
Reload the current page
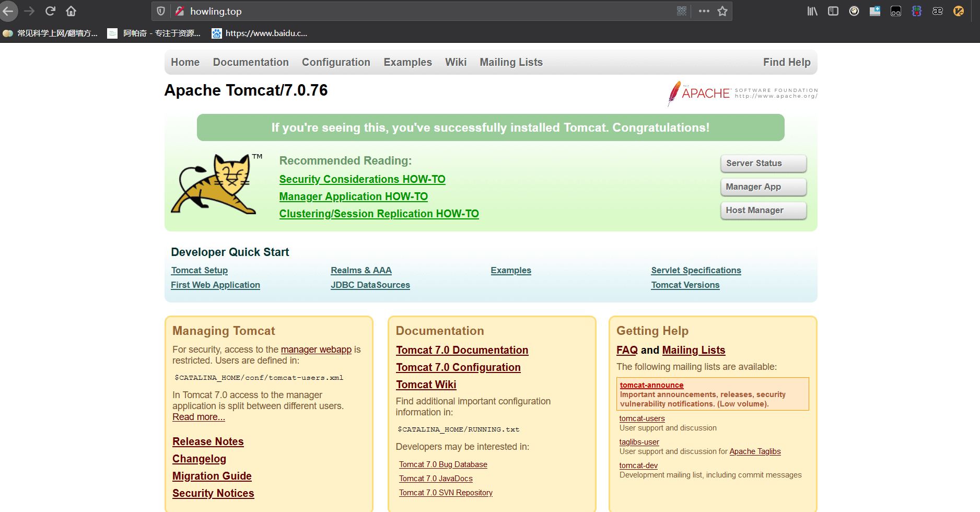[x=50, y=11]
